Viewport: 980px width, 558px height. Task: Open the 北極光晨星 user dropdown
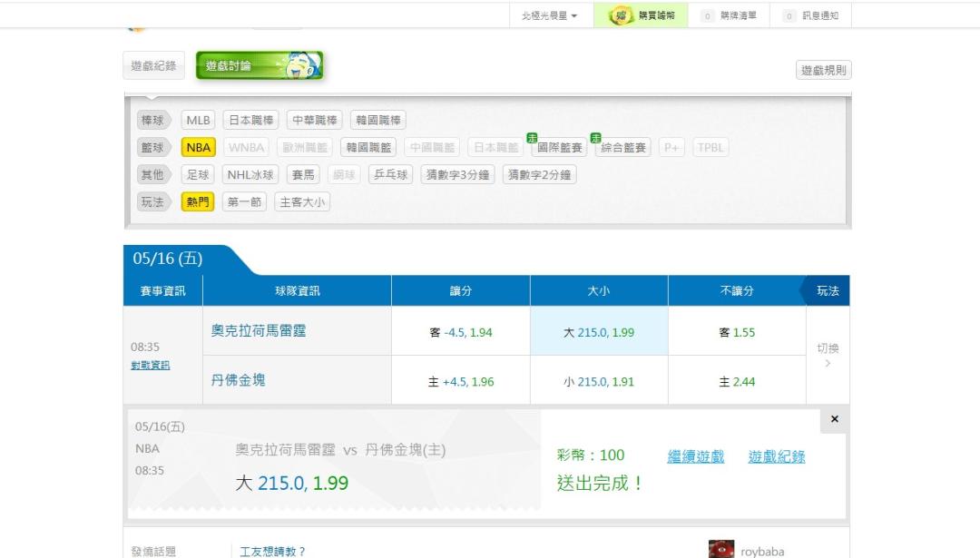(x=550, y=15)
